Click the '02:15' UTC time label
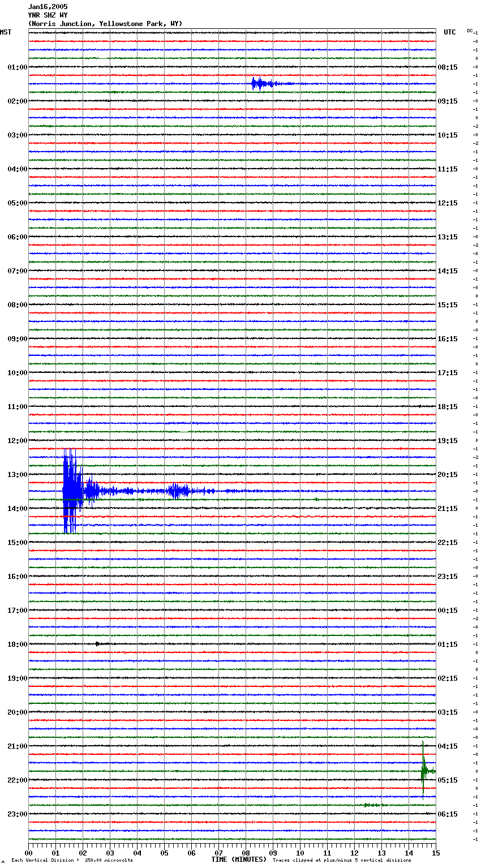This screenshot has height=868, width=481. tap(448, 678)
